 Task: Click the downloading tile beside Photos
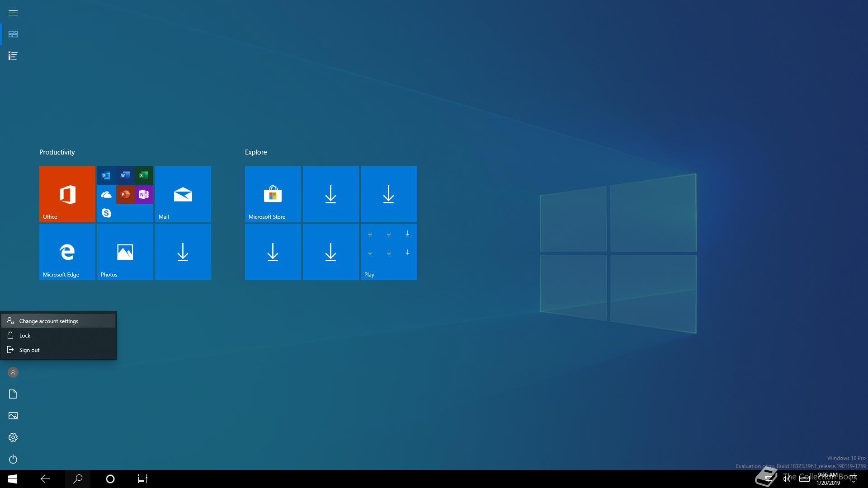click(x=183, y=252)
